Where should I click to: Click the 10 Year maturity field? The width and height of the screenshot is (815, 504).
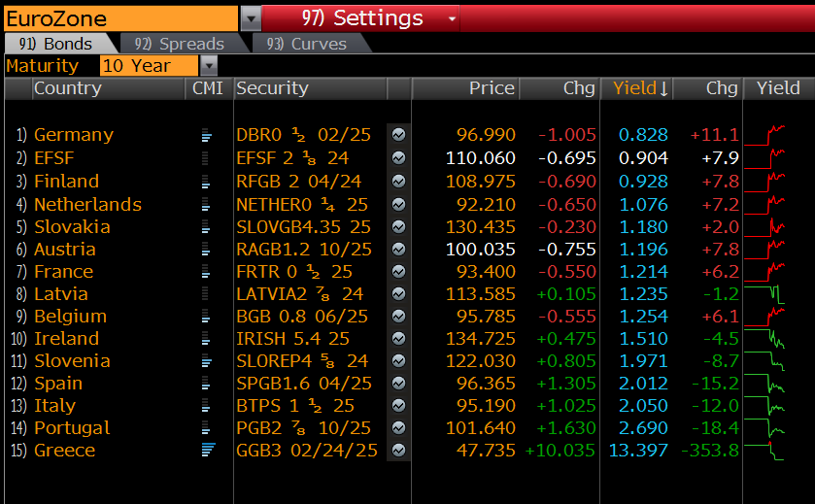click(x=150, y=66)
